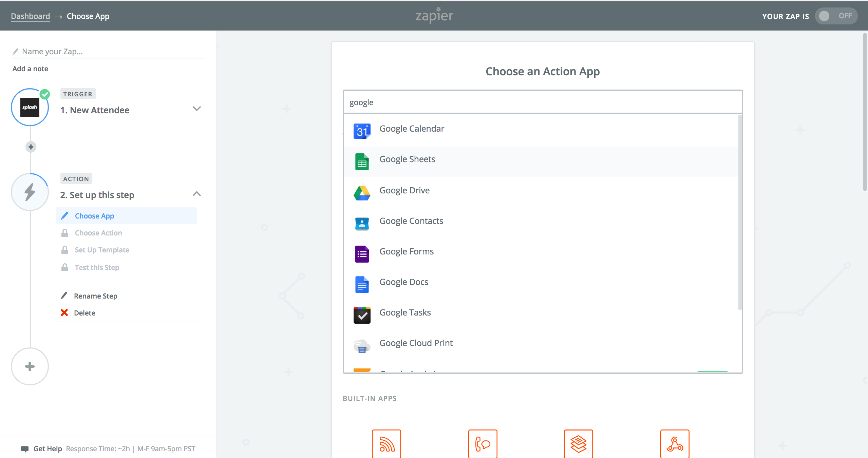Open the stacked layers built-in app icon
The width and height of the screenshot is (868, 458).
(578, 444)
